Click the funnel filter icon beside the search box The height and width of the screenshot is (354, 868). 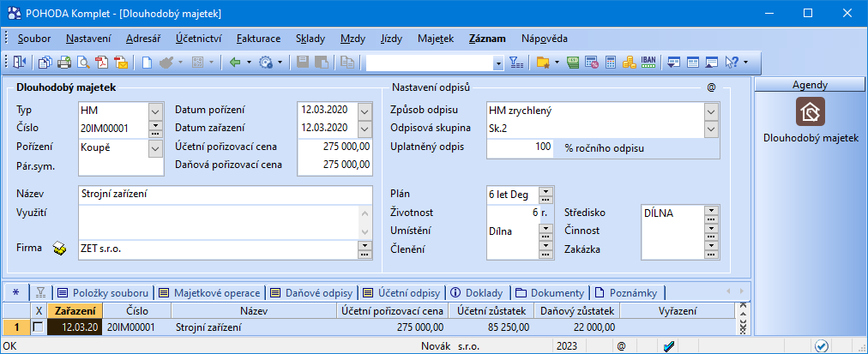coord(516,63)
